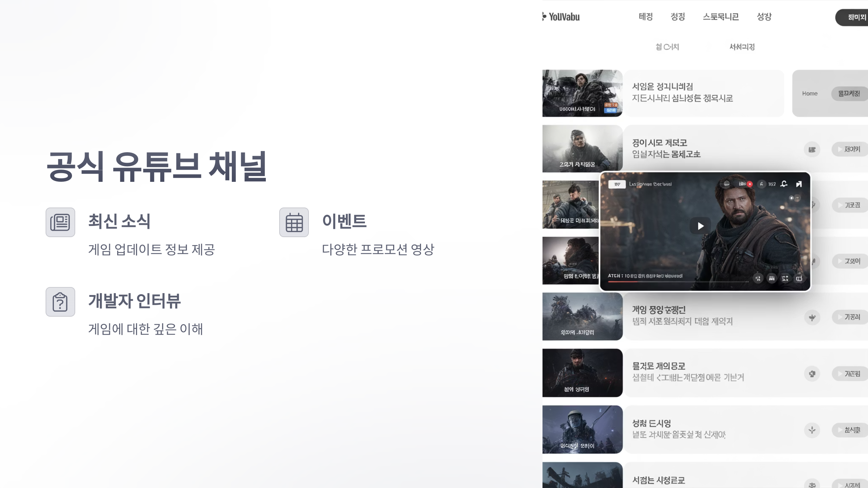This screenshot has height=488, width=868.
Task: Select the clipboard icon next to 개발자 인터뷰
Action: pyautogui.click(x=60, y=303)
